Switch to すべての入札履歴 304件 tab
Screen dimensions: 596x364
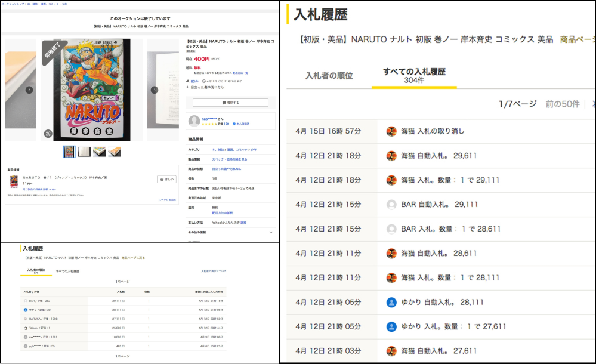[x=414, y=76]
